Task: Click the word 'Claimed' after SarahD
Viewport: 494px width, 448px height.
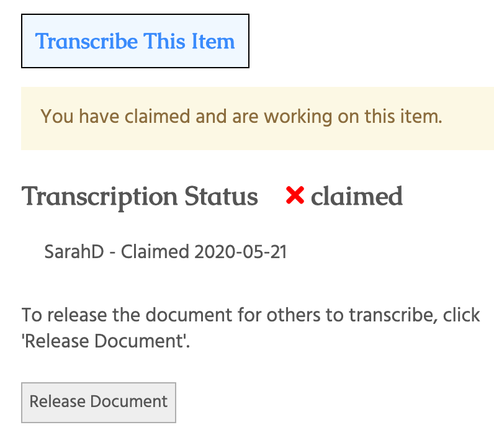Action: tap(155, 253)
